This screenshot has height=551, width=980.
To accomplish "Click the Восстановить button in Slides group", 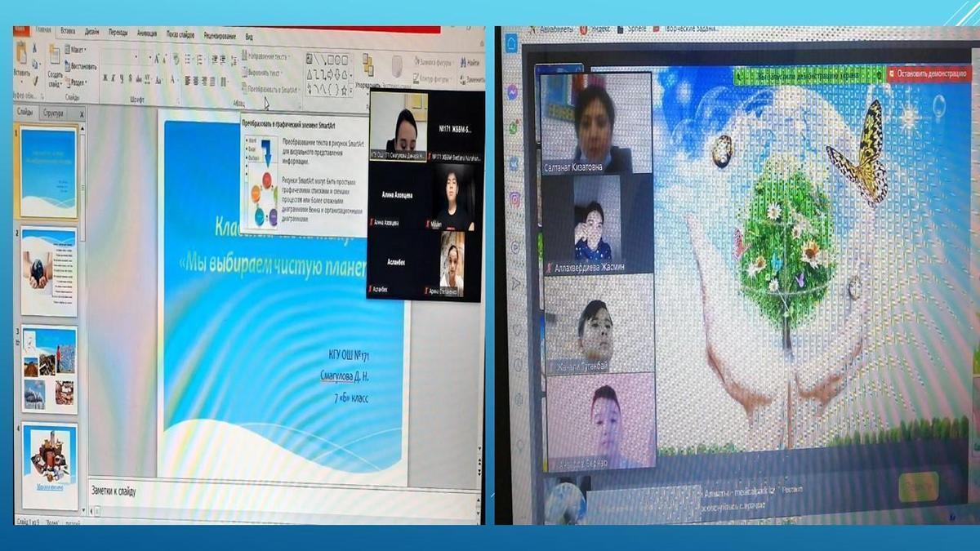I will [x=83, y=66].
